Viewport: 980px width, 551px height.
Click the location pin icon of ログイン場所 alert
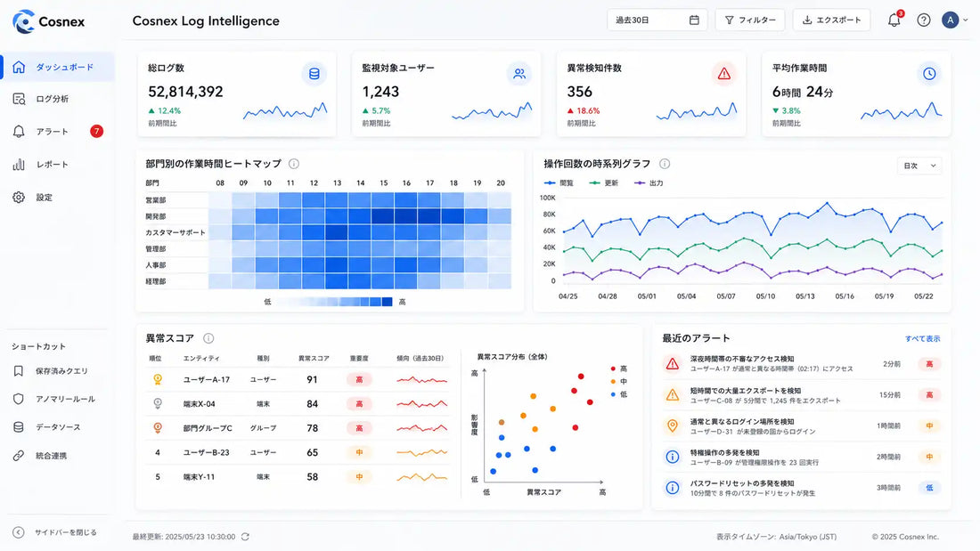pos(673,426)
